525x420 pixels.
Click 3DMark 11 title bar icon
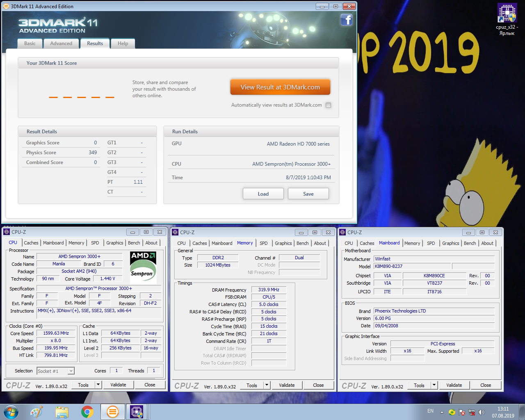(6, 6)
